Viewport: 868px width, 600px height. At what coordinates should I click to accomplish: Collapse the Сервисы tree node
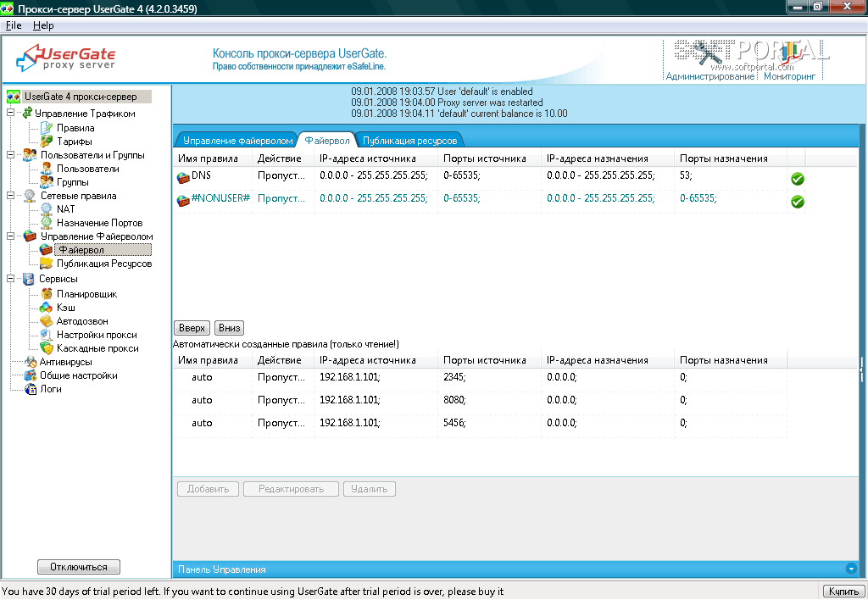pos(10,279)
